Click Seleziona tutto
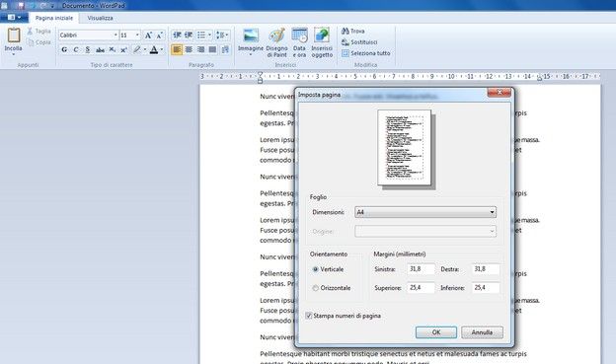This screenshot has height=364, width=616. coord(366,53)
